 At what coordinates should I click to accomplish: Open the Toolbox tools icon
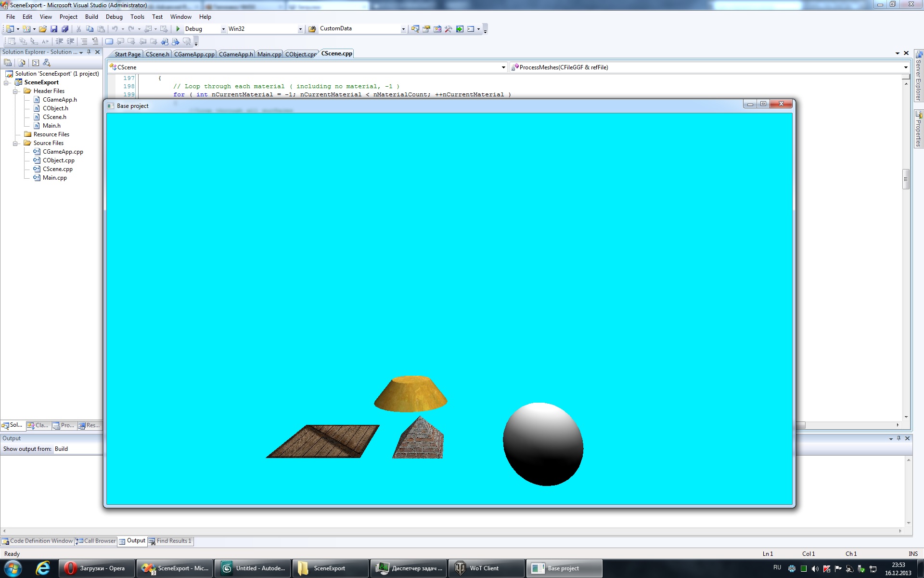point(449,29)
